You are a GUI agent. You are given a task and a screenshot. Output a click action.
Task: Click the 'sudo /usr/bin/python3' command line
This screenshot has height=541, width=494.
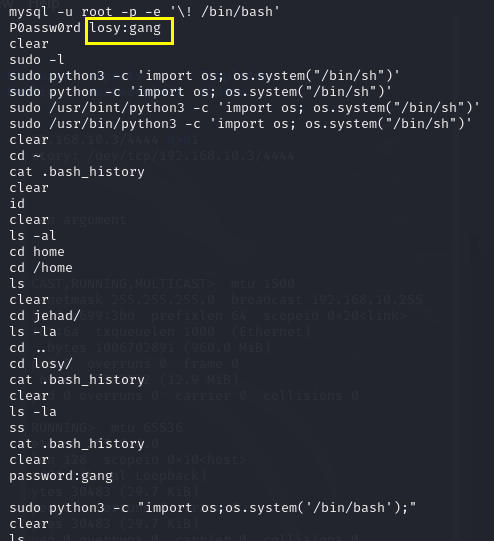click(x=240, y=124)
